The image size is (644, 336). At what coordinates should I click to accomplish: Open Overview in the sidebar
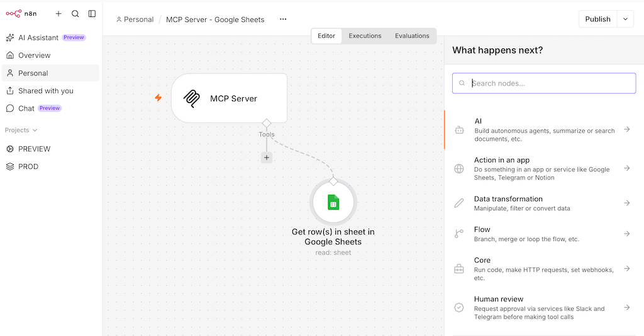pos(50,55)
